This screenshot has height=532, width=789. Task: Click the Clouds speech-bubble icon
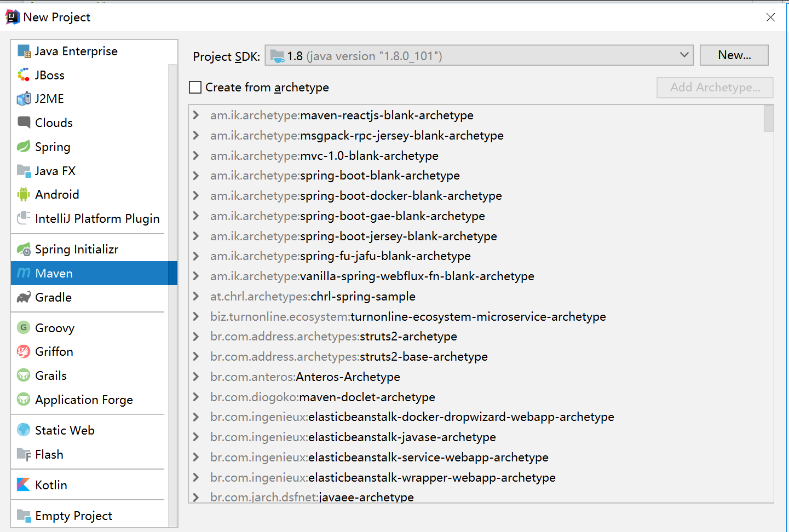(24, 123)
